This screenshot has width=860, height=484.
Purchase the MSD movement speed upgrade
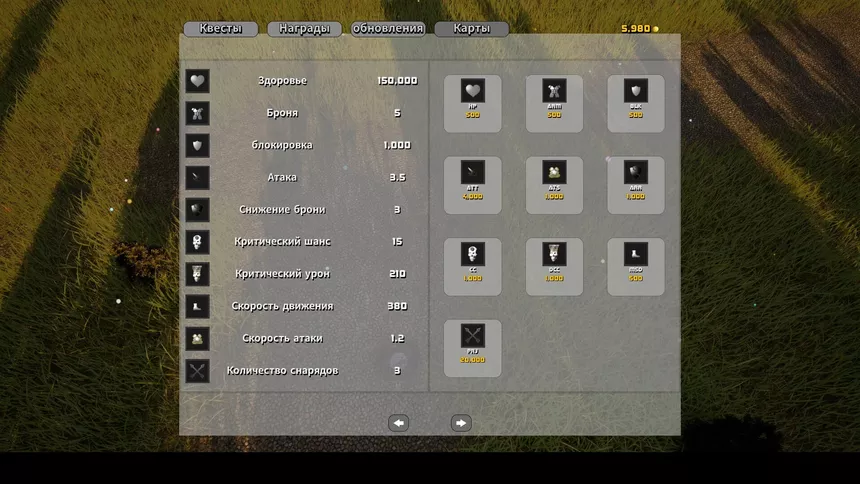(636, 267)
